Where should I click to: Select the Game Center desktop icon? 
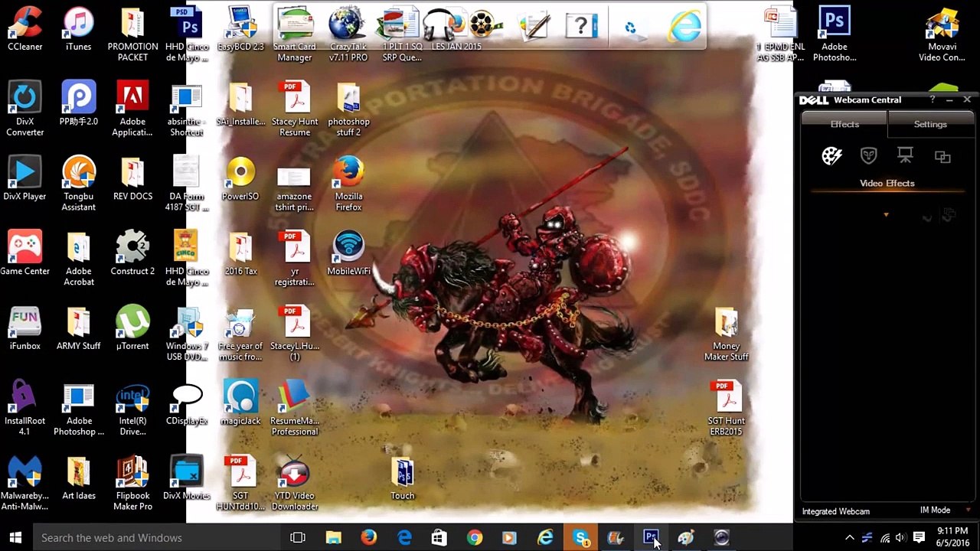pos(25,253)
